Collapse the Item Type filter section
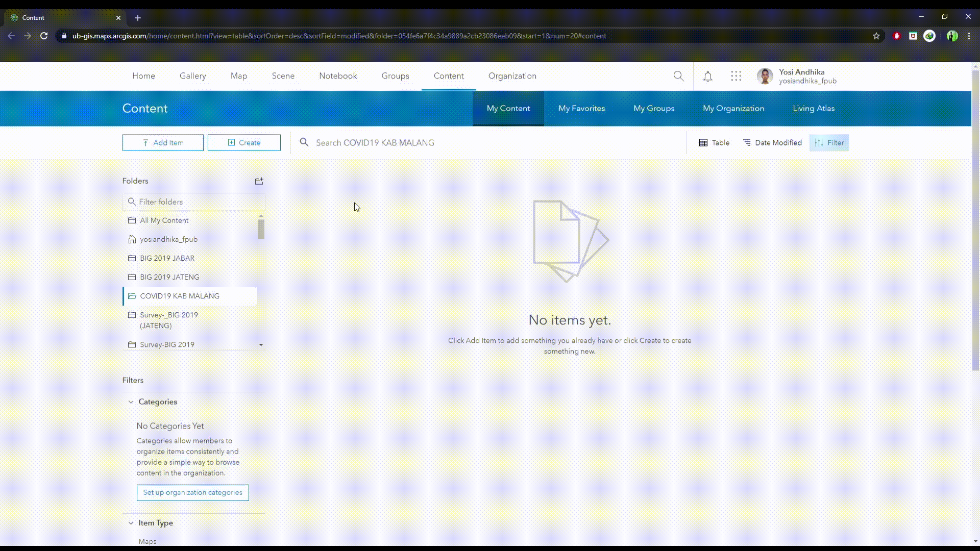Image resolution: width=980 pixels, height=551 pixels. click(x=131, y=523)
